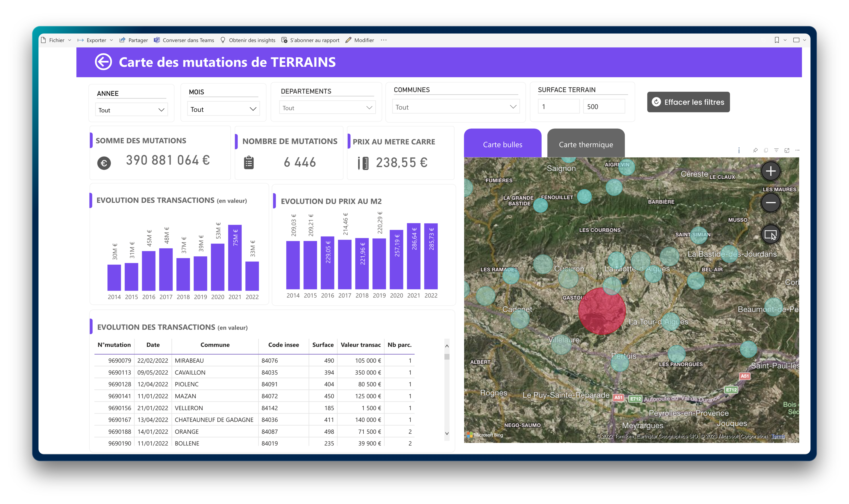Select the MIRABEAU row in the table
This screenshot has width=849, height=504.
click(x=254, y=361)
